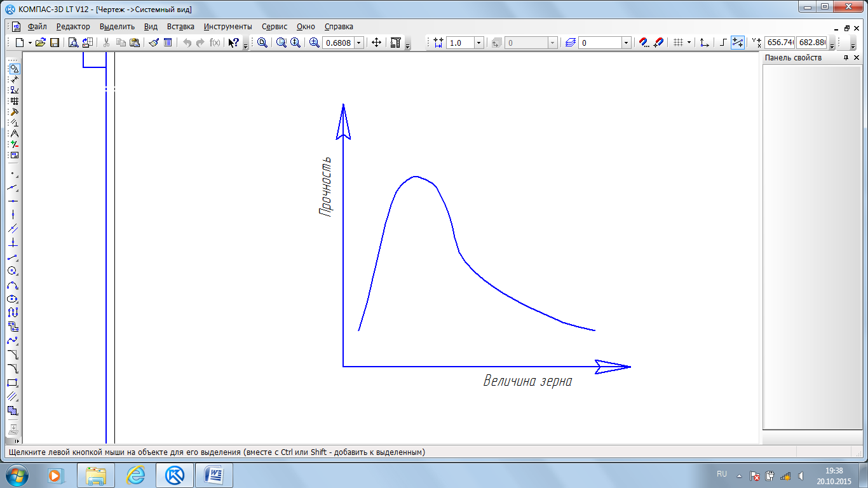
Task: Pin the Панель свойств panel
Action: click(x=846, y=58)
